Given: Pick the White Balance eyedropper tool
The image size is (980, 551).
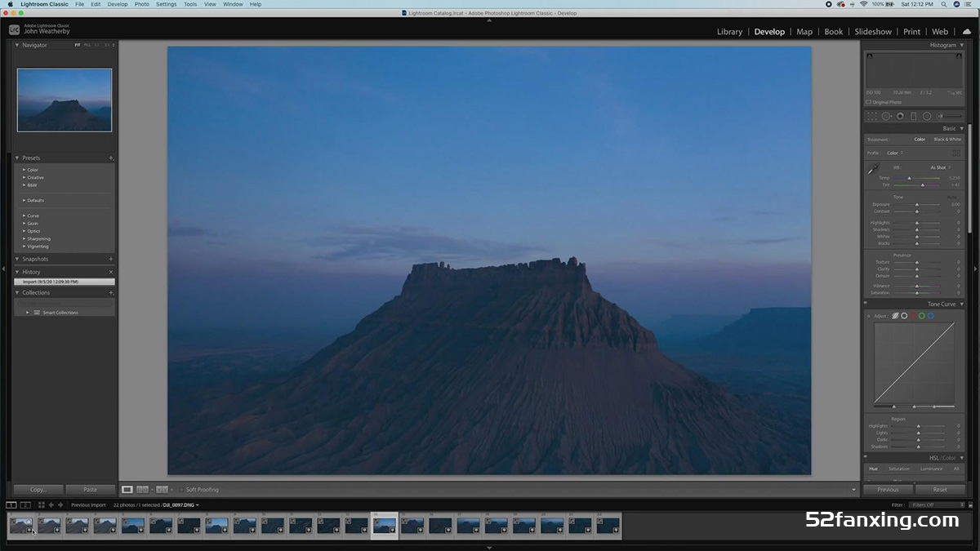Looking at the screenshot, I should tap(873, 168).
